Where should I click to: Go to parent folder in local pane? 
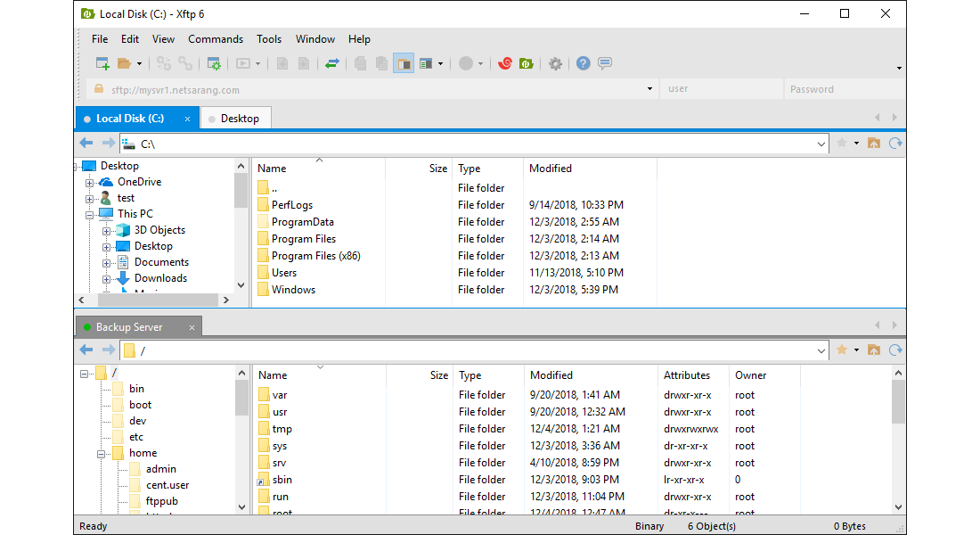coord(873,144)
